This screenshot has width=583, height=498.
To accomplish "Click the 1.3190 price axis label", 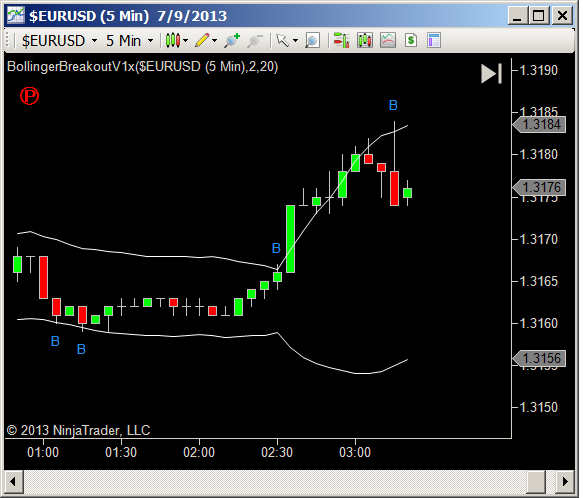I will pyautogui.click(x=538, y=70).
